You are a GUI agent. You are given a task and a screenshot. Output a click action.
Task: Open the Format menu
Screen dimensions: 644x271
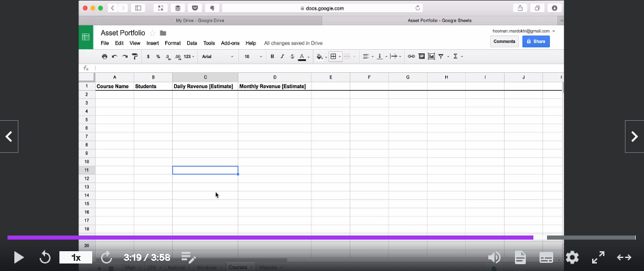pyautogui.click(x=173, y=43)
